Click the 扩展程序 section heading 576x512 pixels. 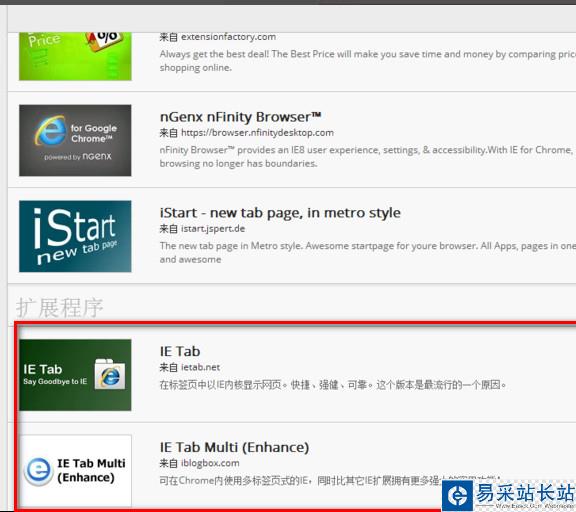pyautogui.click(x=60, y=308)
